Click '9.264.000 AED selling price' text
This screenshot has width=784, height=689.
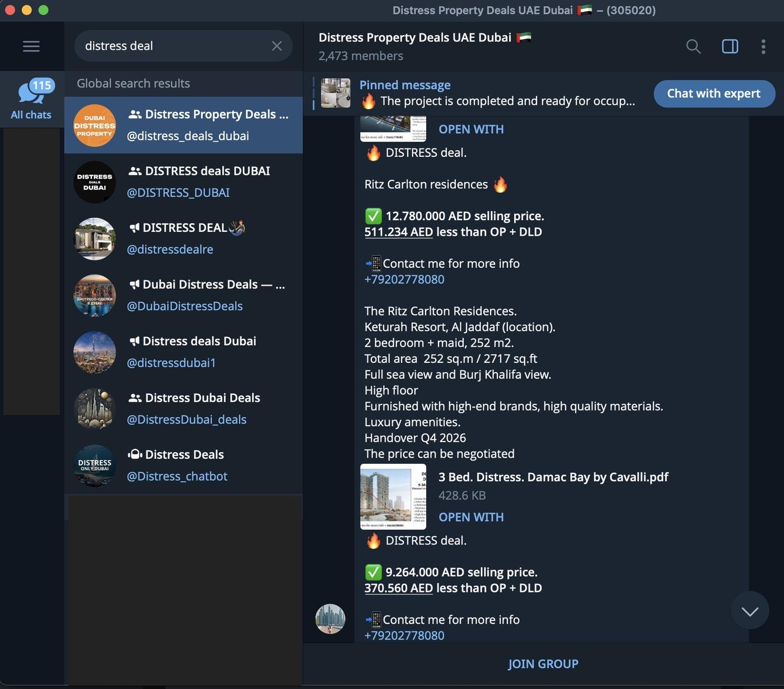(461, 572)
